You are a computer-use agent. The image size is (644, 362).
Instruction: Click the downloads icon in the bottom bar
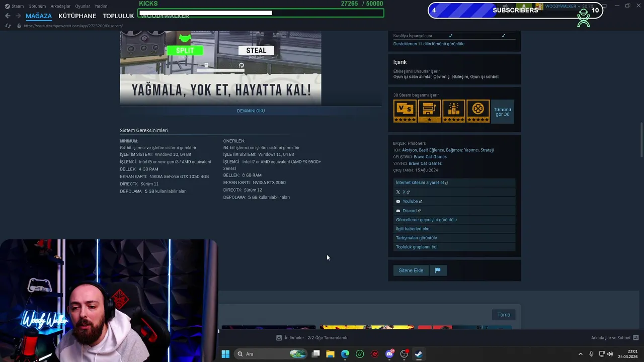pos(279,338)
